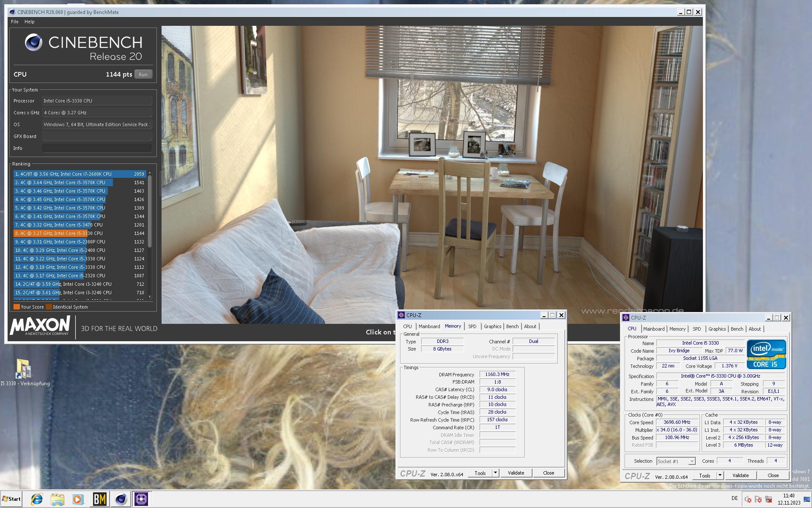Image resolution: width=812 pixels, height=508 pixels.
Task: Open Memory tab in CPU-Z CPU window
Action: click(x=678, y=329)
